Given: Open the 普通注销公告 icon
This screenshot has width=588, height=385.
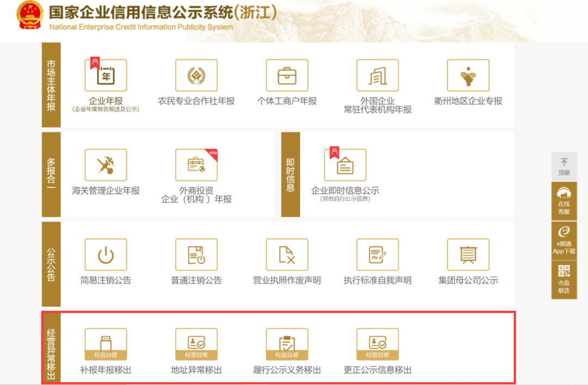Looking at the screenshot, I should [196, 255].
